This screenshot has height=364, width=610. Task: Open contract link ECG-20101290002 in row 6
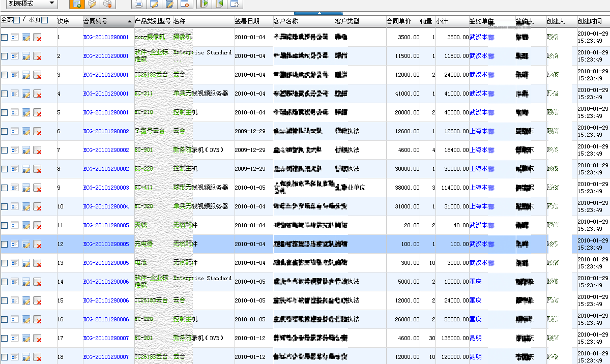pos(106,132)
